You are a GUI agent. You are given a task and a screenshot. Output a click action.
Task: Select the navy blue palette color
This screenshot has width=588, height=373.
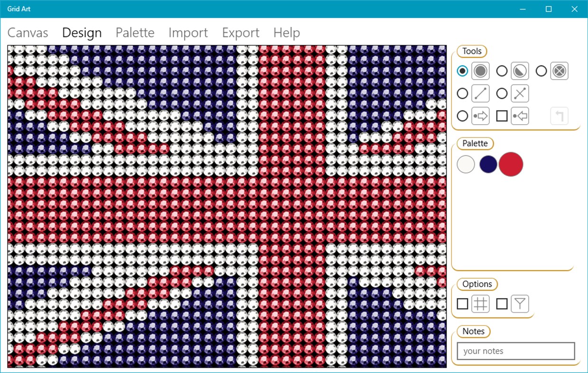488,164
